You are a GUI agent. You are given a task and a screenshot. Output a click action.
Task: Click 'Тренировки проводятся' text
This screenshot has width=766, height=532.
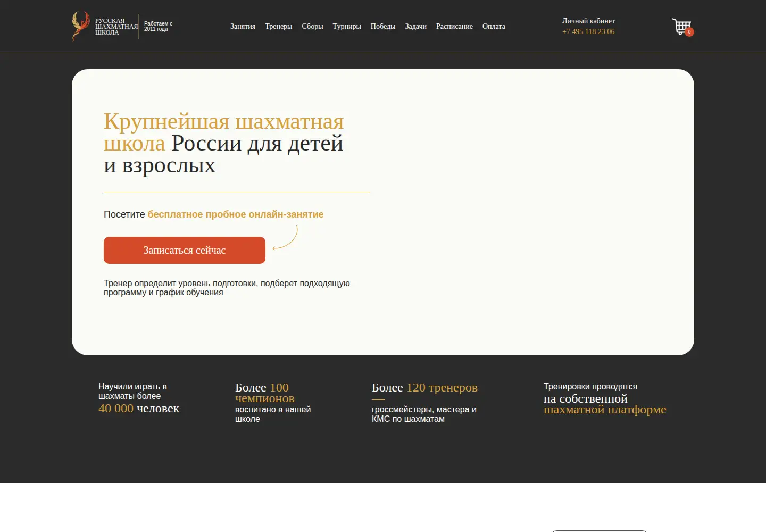point(590,387)
